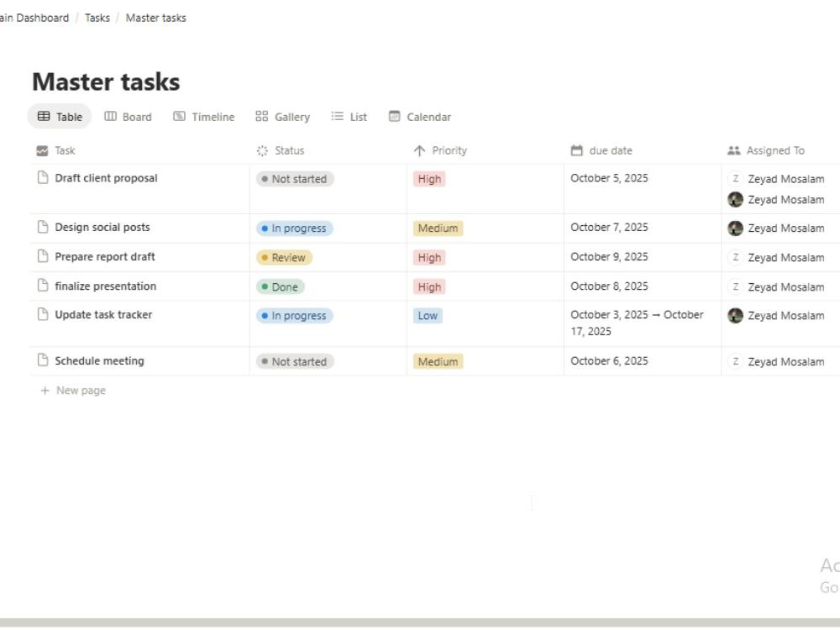Click the due date column calendar icon
The height and width of the screenshot is (630, 840).
pos(576,150)
